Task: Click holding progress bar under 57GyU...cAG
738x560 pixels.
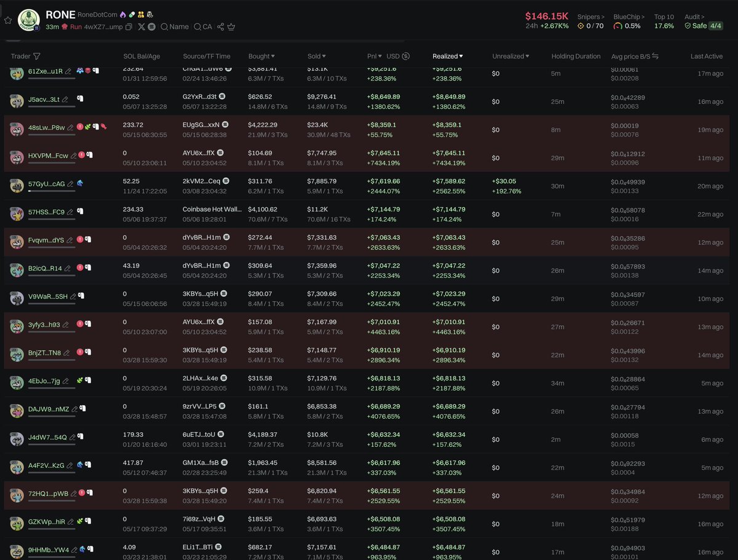Action: point(52,191)
